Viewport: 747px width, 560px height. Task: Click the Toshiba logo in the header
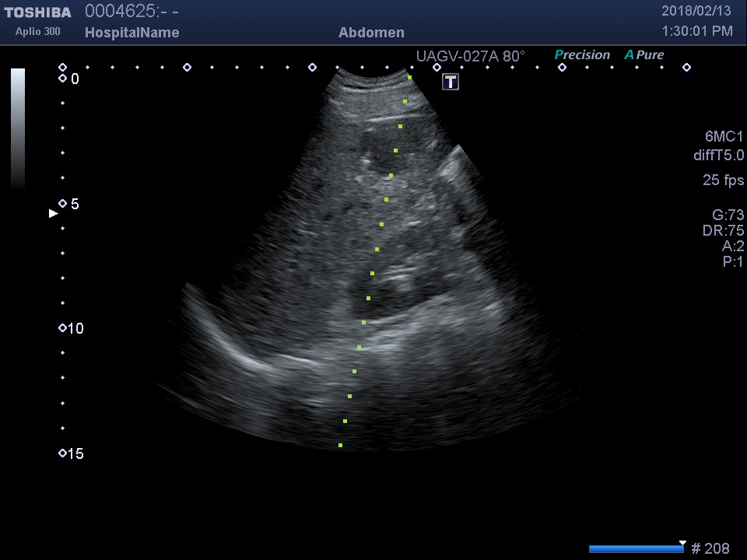37,12
